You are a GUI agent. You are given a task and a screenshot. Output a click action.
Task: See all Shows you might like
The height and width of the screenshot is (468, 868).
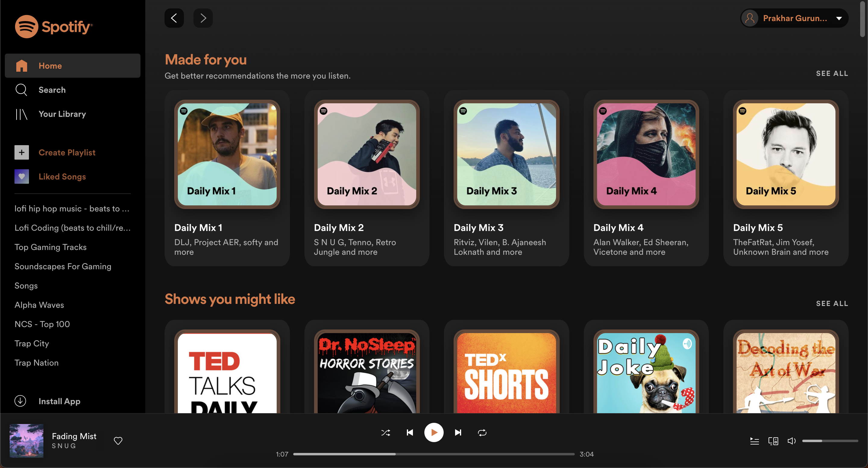point(832,303)
